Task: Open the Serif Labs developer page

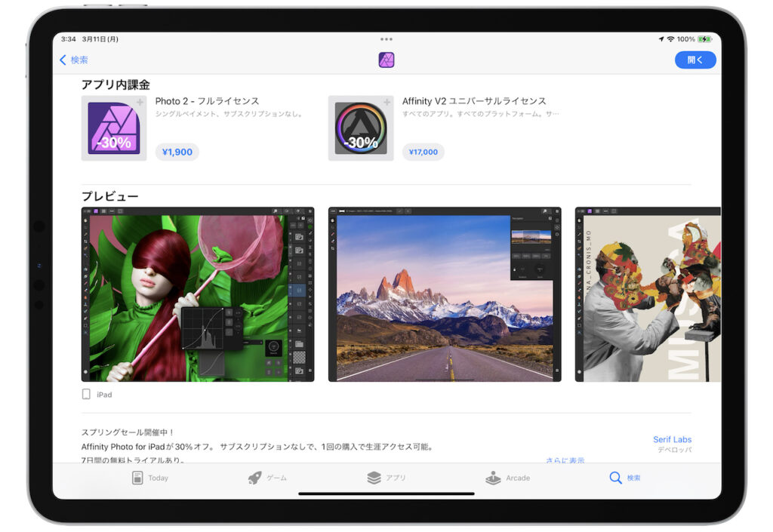Action: click(x=672, y=439)
